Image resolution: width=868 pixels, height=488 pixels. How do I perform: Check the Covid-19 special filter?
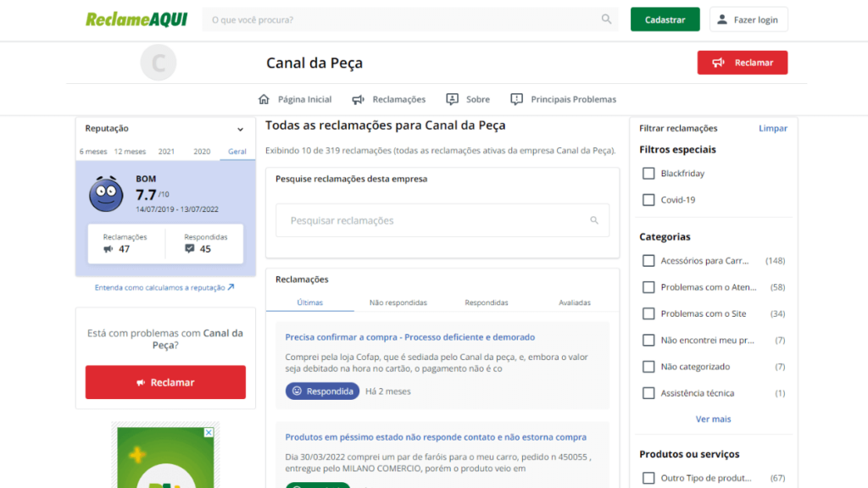pyautogui.click(x=648, y=200)
